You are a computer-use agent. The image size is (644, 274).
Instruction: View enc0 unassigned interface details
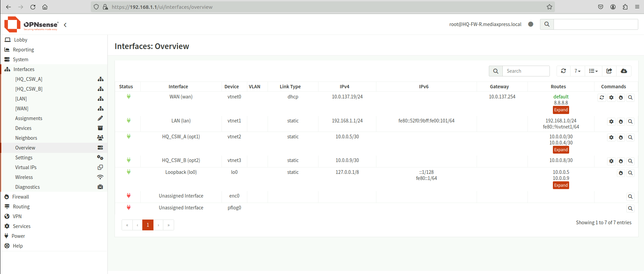click(630, 197)
